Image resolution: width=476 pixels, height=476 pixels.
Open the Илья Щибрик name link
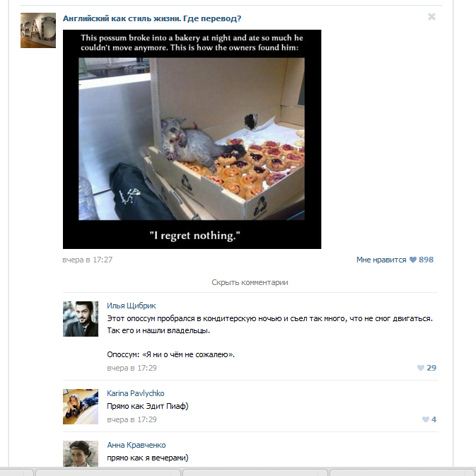[132, 306]
